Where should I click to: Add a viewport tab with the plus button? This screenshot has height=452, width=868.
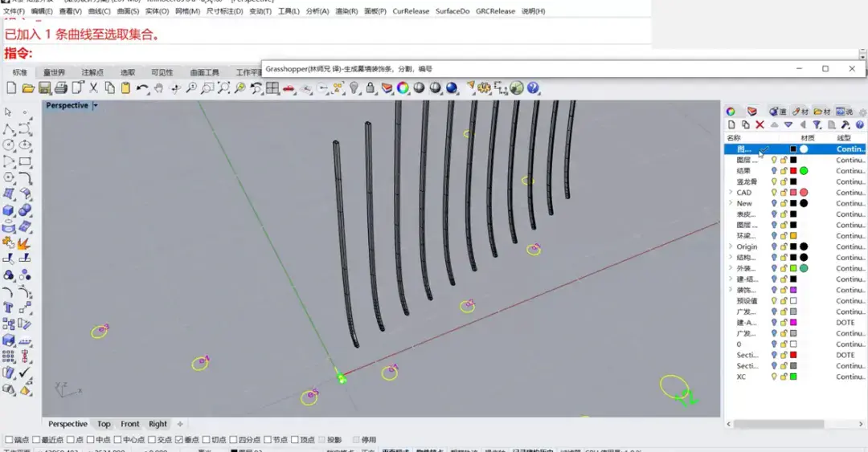180,424
